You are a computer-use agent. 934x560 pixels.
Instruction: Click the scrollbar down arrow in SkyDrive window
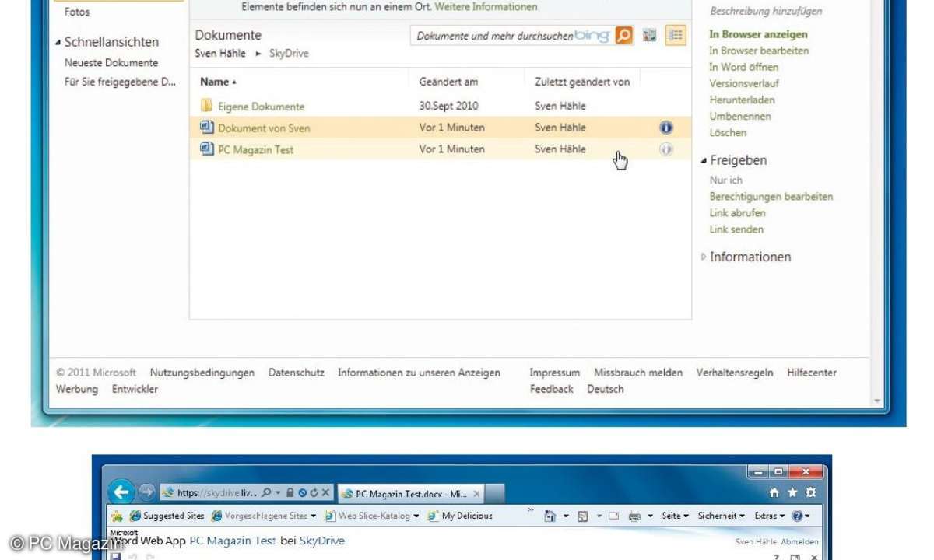pos(878,401)
